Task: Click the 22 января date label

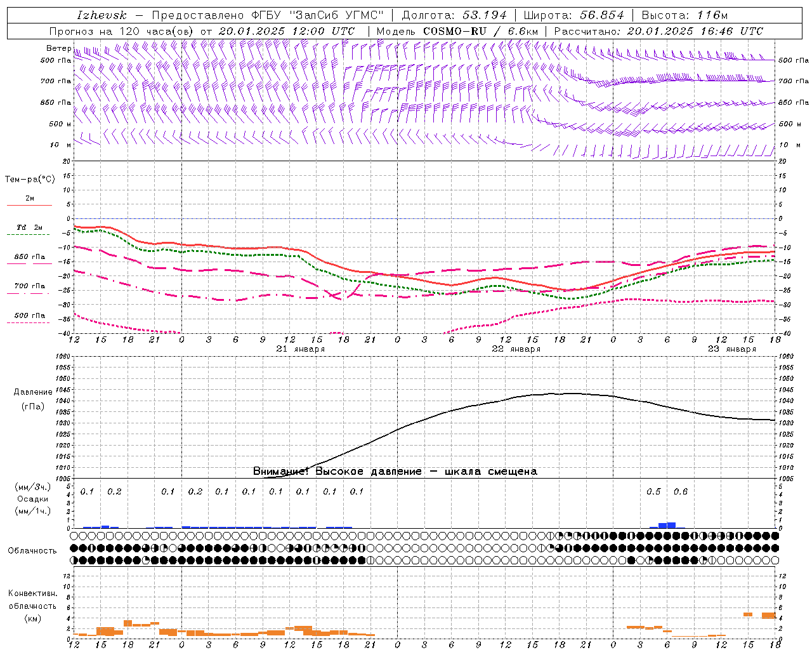Action: (516, 349)
